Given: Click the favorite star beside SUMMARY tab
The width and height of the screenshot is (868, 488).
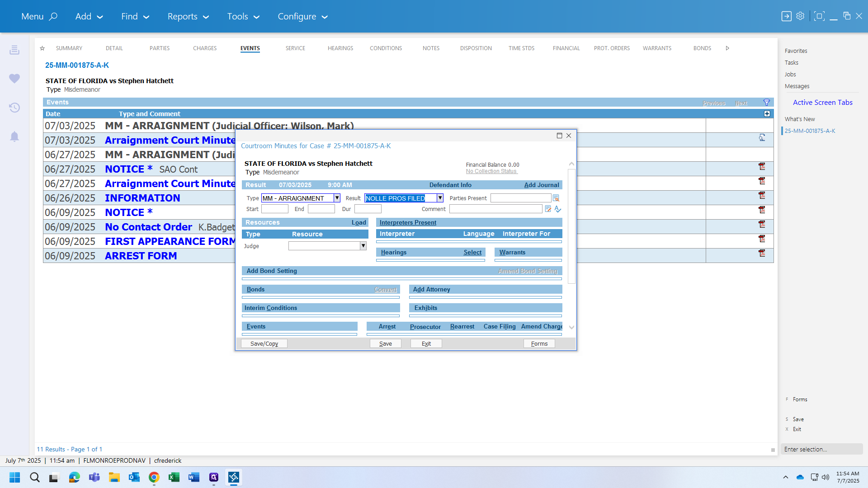Looking at the screenshot, I should [x=42, y=48].
